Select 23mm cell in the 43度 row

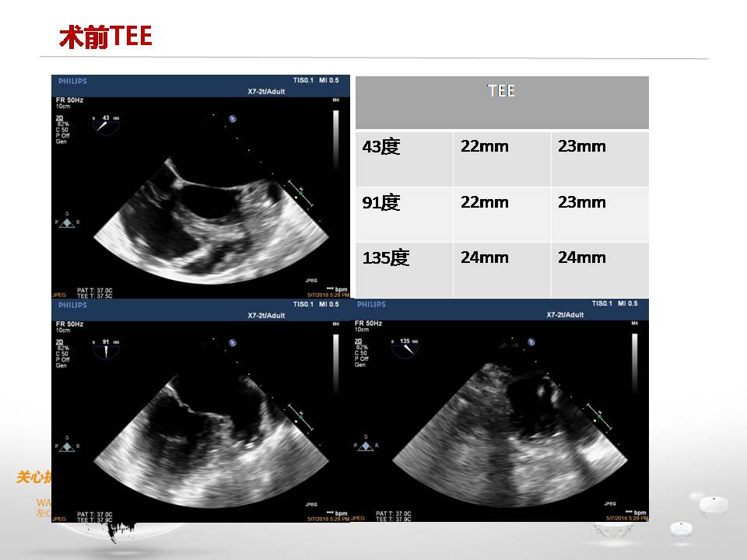point(600,159)
